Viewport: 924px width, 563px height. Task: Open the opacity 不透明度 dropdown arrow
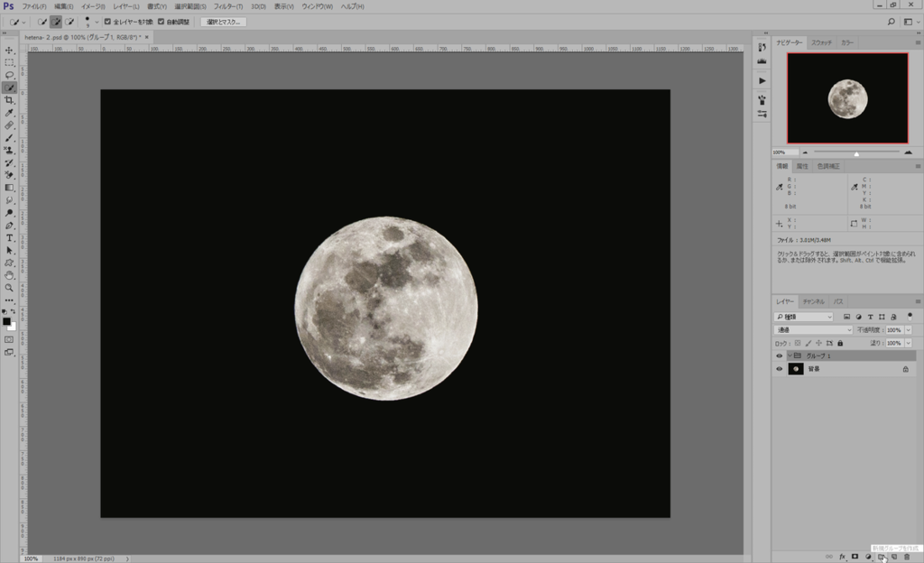pos(908,330)
